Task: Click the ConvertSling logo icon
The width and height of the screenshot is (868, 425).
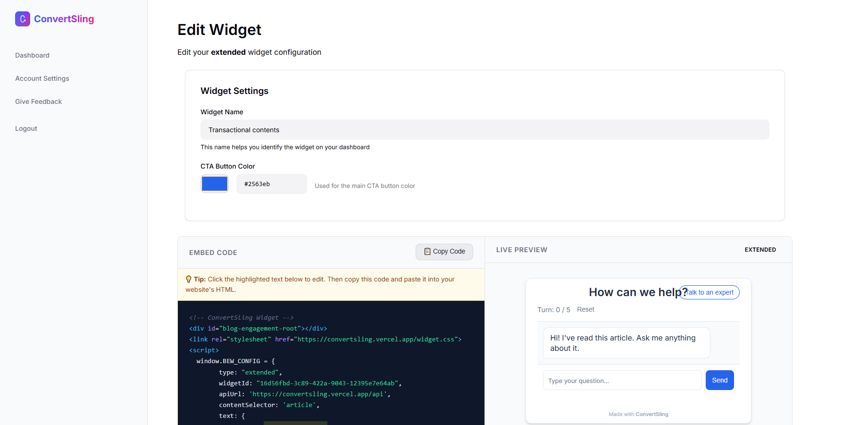Action: pyautogui.click(x=22, y=19)
